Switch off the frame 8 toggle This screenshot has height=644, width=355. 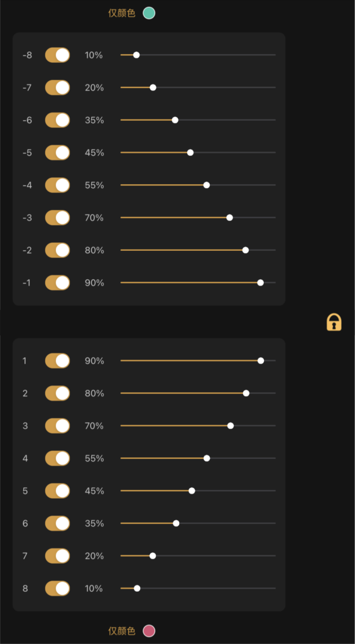tap(57, 589)
